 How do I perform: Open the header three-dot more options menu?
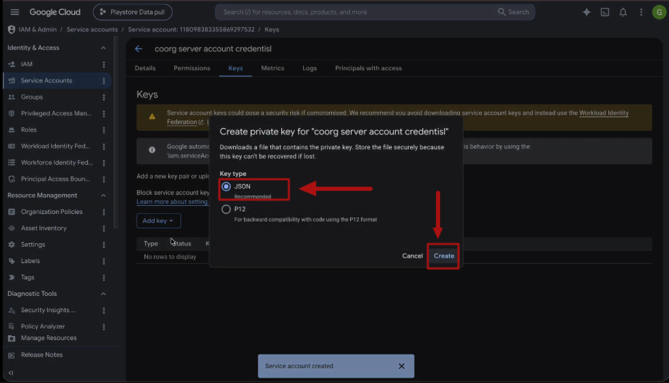click(641, 12)
